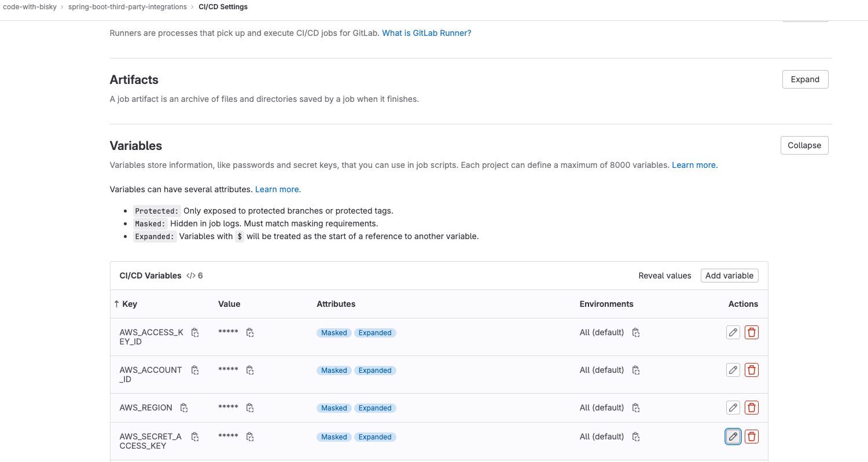The height and width of the screenshot is (462, 868).
Task: Copy the AWS_ACCOUNT_ID key name
Action: tap(195, 370)
